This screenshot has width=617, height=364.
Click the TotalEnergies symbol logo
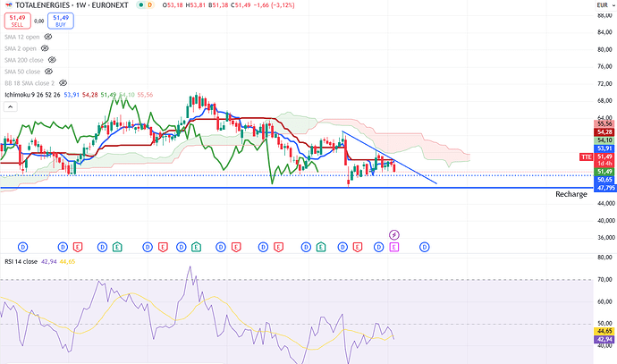[8, 6]
